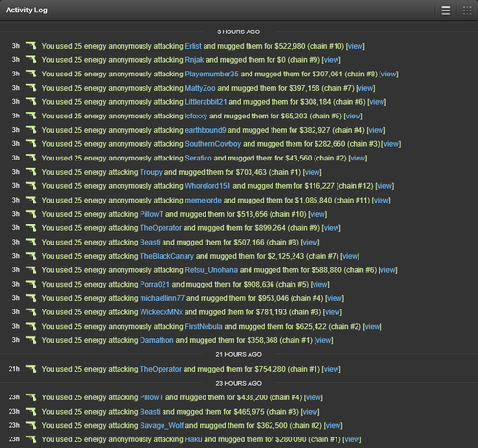The image size is (478, 448).
Task: View attack log for memelorde $1,085,840 mug
Action: 381,201
